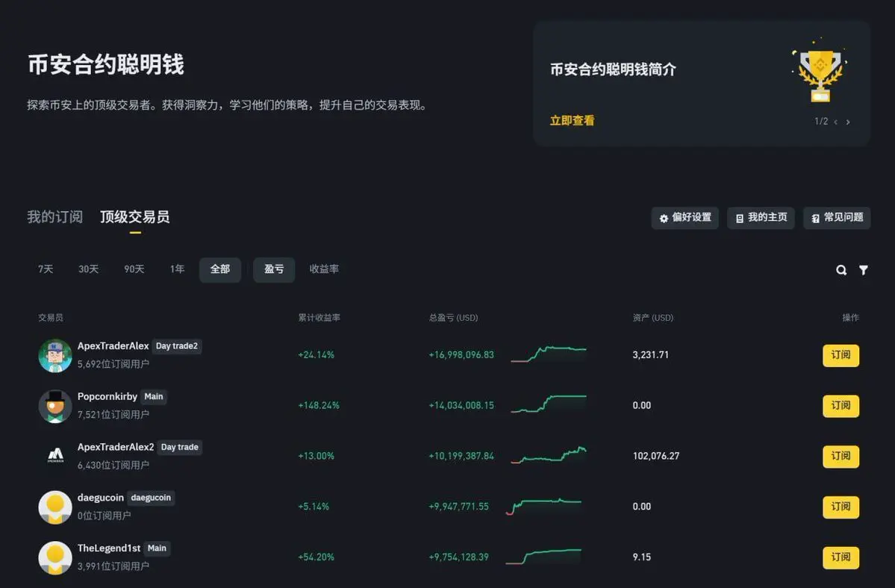Click 1/2 page indicator
Image resolution: width=895 pixels, height=588 pixels.
point(821,122)
